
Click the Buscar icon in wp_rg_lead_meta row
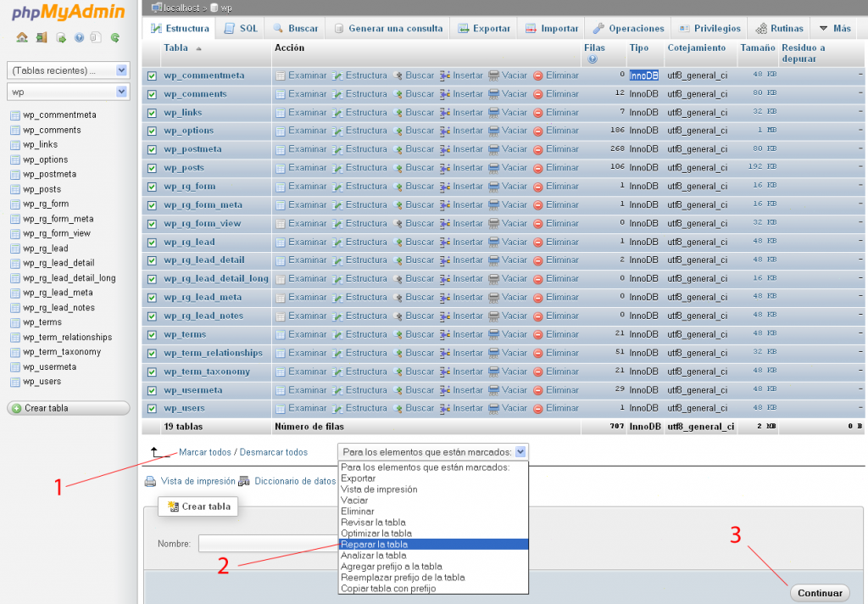(398, 298)
